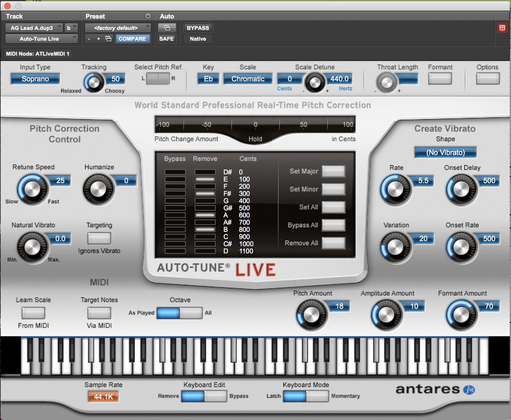Open the Key Eb dropdown
Image resolution: width=511 pixels, height=420 pixels.
pos(208,79)
